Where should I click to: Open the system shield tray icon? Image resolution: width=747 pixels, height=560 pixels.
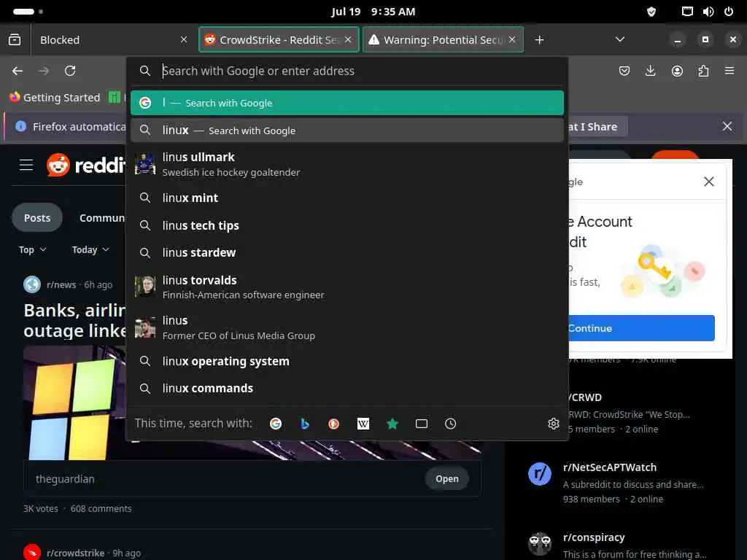[651, 12]
